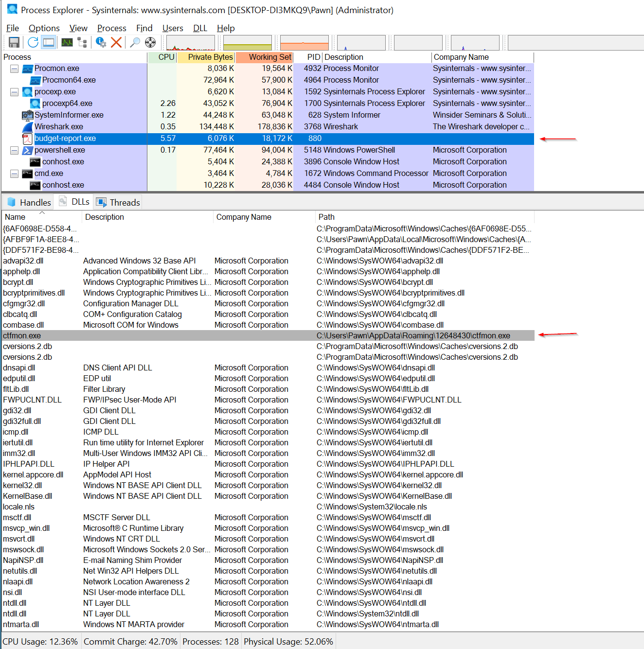The height and width of the screenshot is (649, 644).
Task: Open the File menu
Action: [13, 28]
